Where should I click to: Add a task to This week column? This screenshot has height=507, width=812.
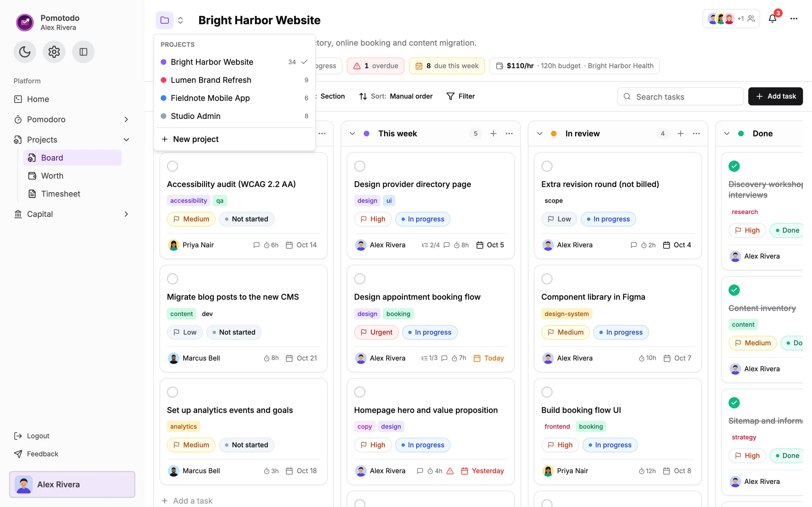(x=493, y=134)
